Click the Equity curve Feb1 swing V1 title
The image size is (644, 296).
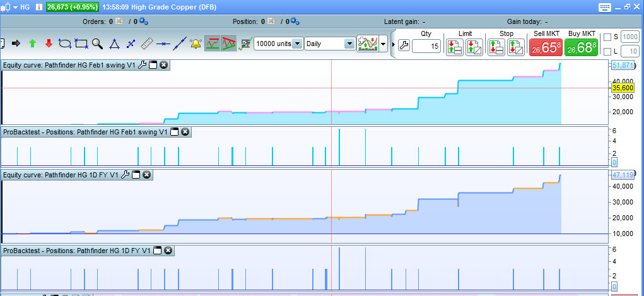tap(69, 64)
